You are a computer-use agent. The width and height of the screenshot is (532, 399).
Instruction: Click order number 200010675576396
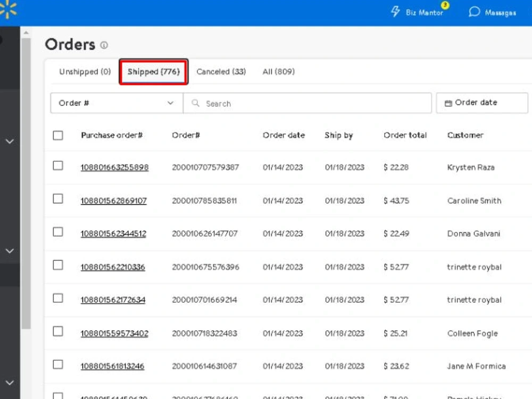click(x=205, y=268)
